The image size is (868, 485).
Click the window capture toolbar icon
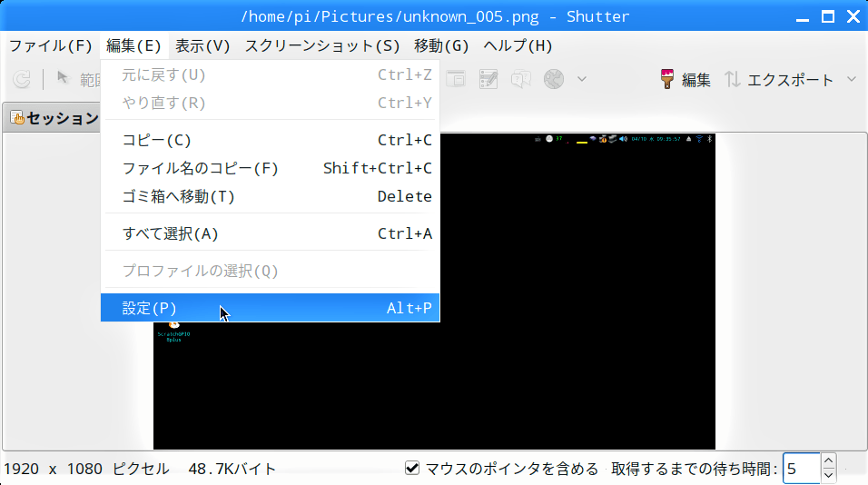tap(456, 79)
